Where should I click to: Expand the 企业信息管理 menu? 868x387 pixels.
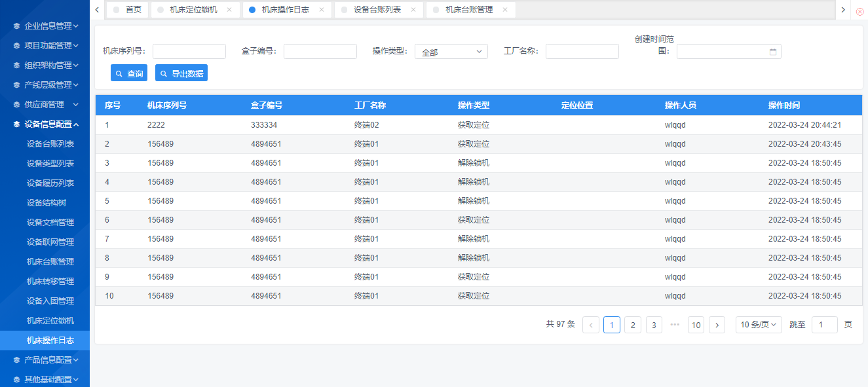point(45,26)
